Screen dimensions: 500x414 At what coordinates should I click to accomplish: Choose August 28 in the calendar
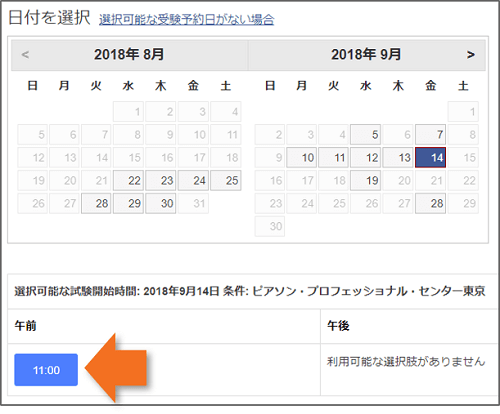point(96,203)
